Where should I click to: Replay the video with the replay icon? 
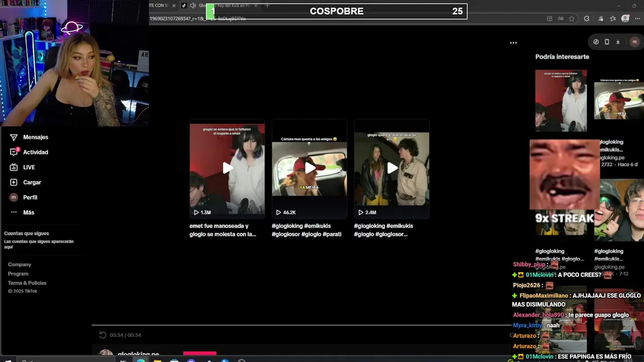pyautogui.click(x=103, y=335)
